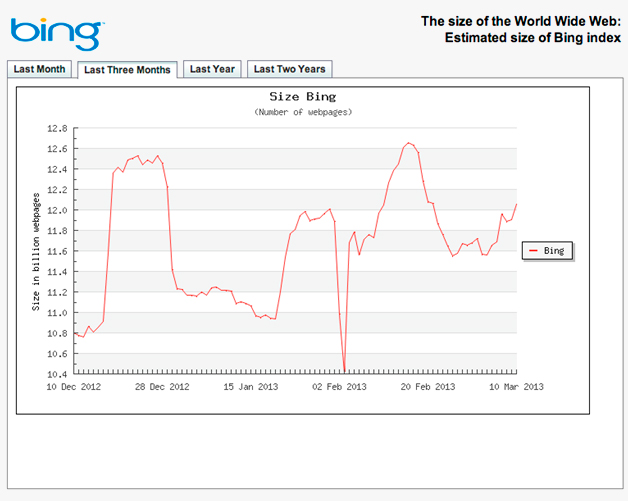Select the Last Three Months tab
Image resolution: width=628 pixels, height=501 pixels.
coord(127,70)
